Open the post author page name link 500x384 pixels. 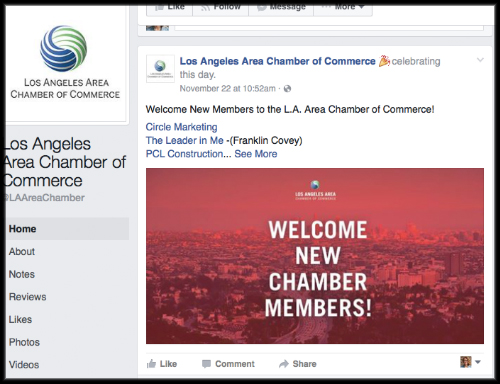click(277, 61)
